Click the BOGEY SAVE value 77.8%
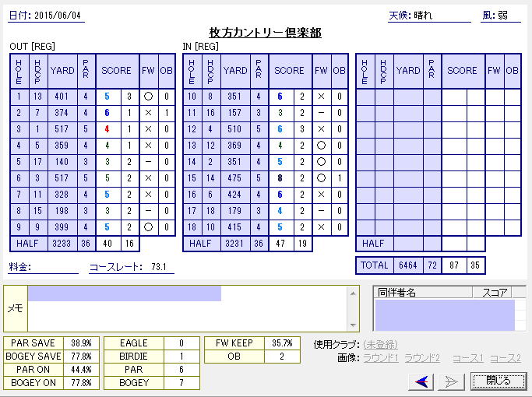Image resolution: width=532 pixels, height=397 pixels. (x=81, y=357)
